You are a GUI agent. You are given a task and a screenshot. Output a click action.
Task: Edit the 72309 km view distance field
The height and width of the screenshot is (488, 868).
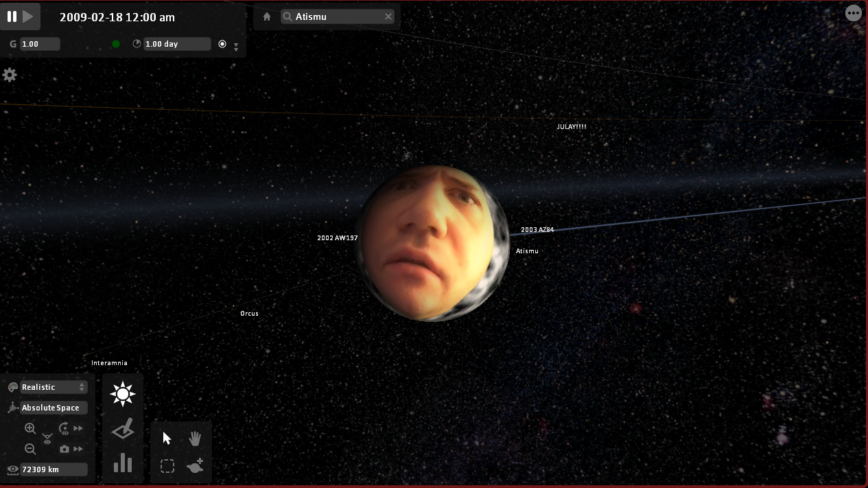click(54, 469)
